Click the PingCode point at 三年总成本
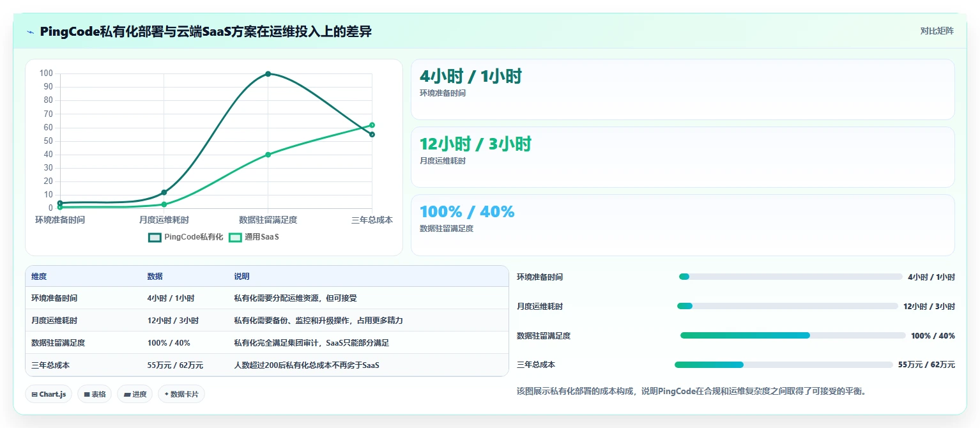 coord(372,134)
